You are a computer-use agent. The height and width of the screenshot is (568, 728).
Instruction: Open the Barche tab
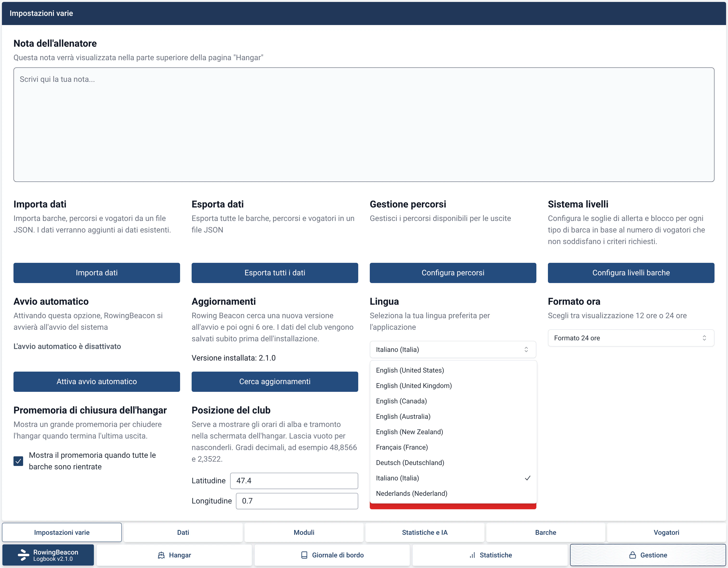pyautogui.click(x=546, y=532)
